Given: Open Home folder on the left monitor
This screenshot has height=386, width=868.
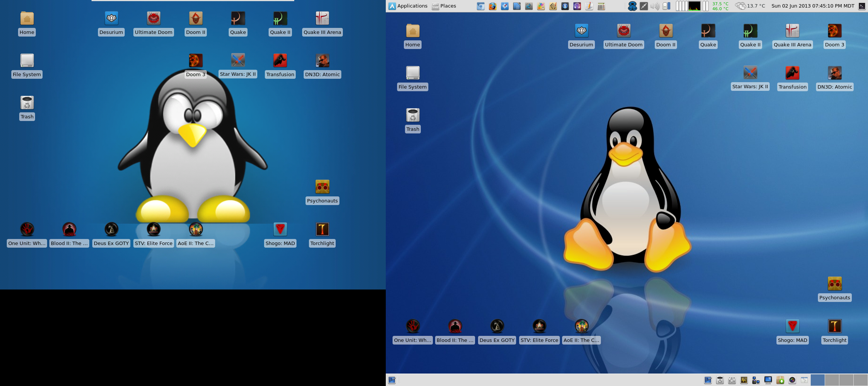Looking at the screenshot, I should tap(27, 24).
